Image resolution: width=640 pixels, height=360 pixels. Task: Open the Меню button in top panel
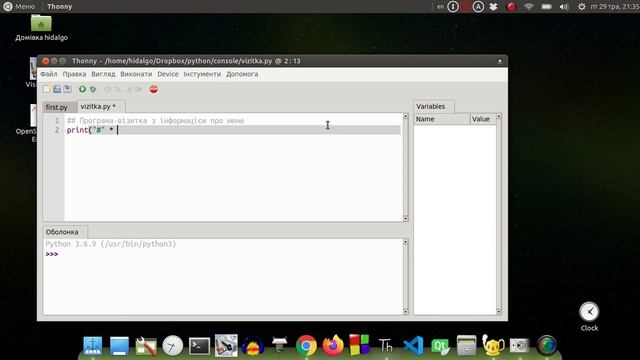tap(19, 7)
